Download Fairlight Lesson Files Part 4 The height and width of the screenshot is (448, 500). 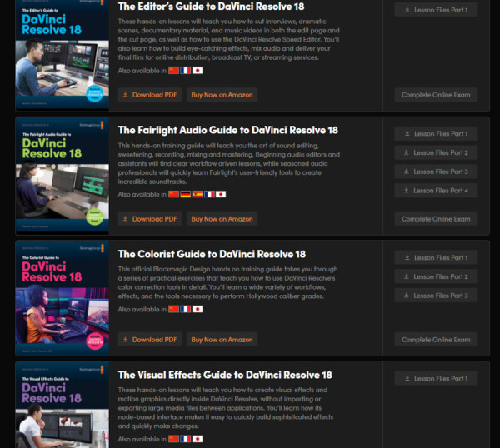click(436, 191)
